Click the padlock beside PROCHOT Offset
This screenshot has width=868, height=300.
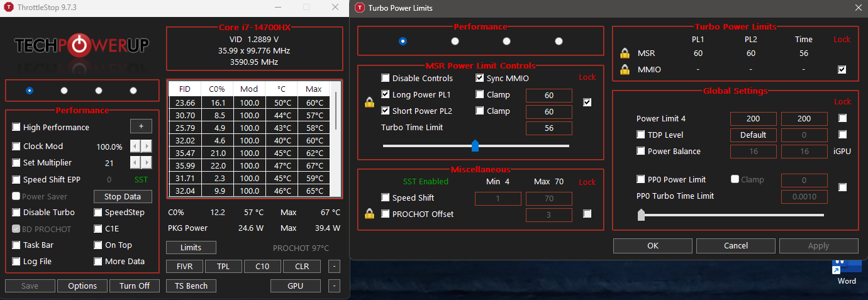[369, 214]
